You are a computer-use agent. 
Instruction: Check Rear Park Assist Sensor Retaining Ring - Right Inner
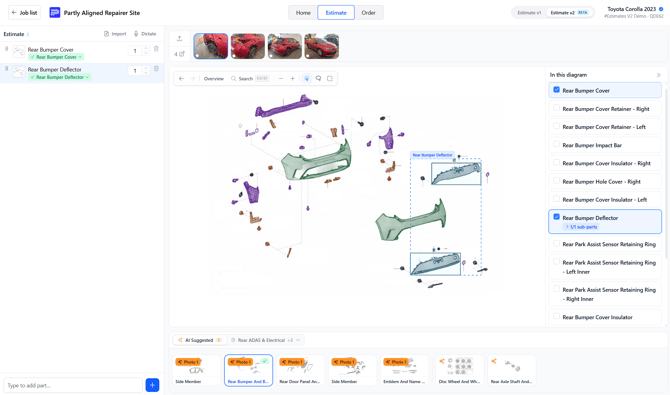point(556,289)
